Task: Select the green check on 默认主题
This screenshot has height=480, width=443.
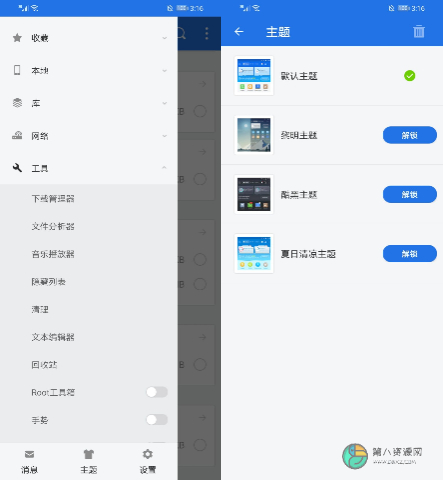Action: pos(410,76)
